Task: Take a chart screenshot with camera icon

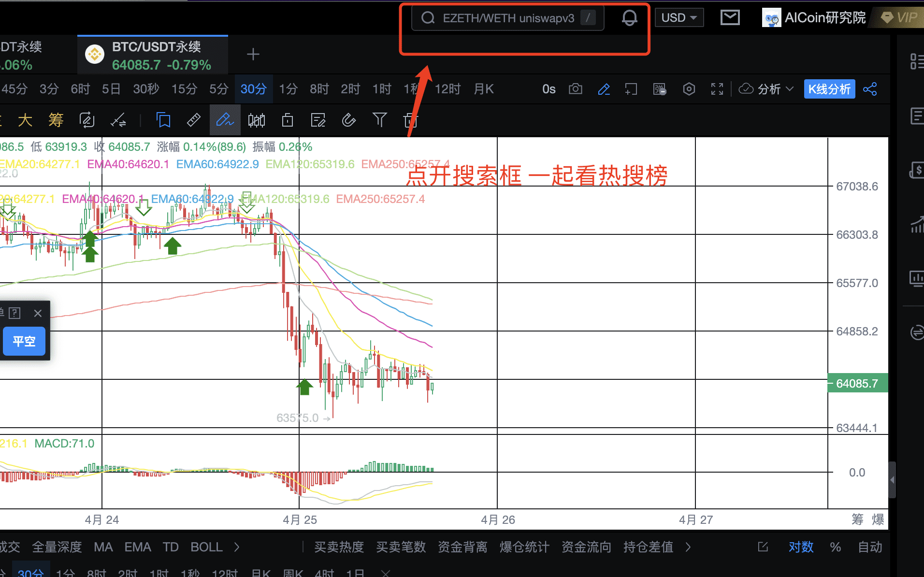Action: pos(575,89)
